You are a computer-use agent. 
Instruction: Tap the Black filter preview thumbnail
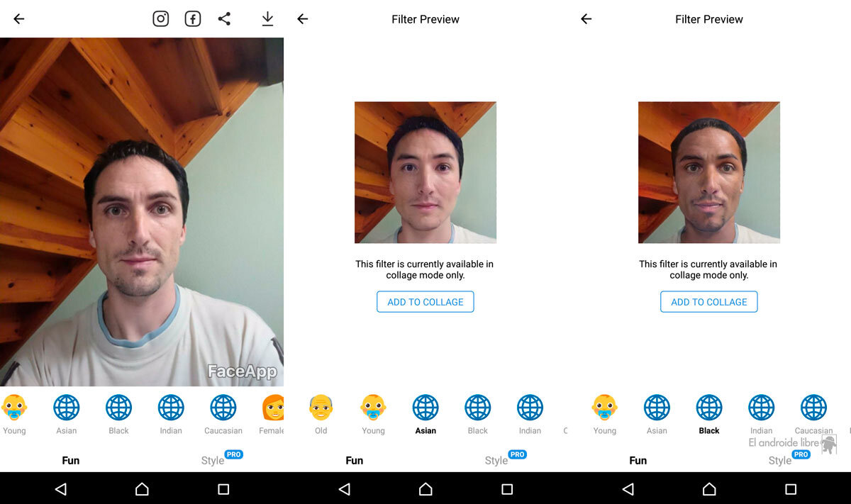[709, 172]
